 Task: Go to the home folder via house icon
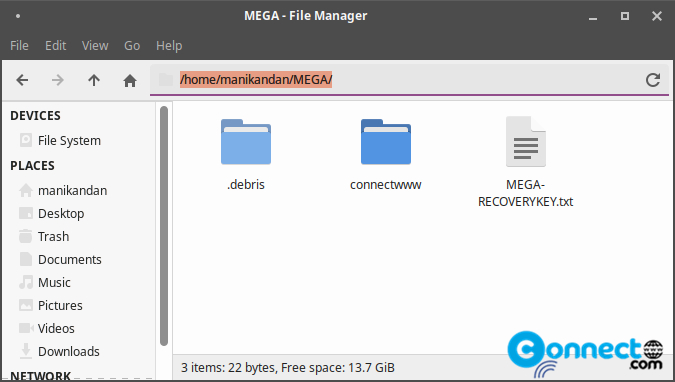pyautogui.click(x=130, y=81)
